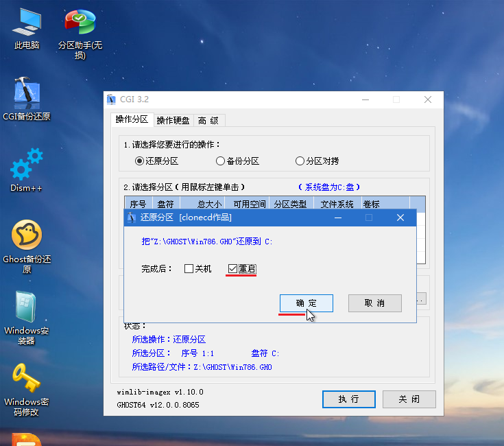Open 分区助手(无损) desktop icon
The height and width of the screenshot is (446, 504).
pyautogui.click(x=80, y=34)
